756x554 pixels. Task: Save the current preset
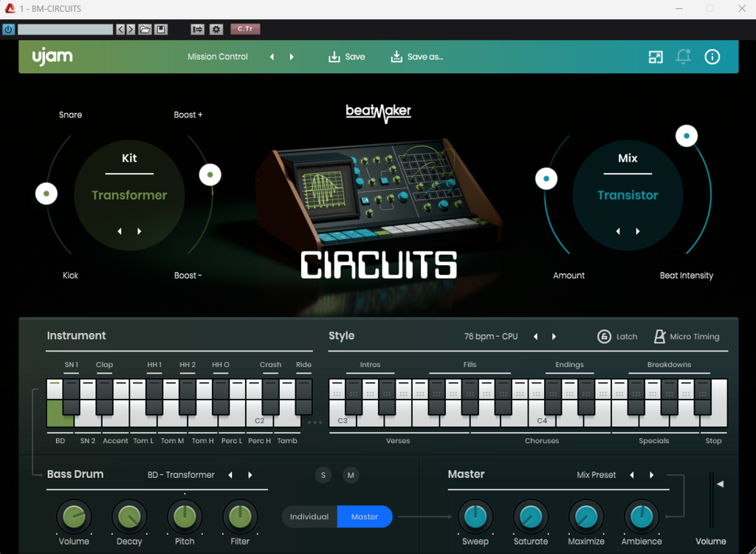click(x=347, y=57)
